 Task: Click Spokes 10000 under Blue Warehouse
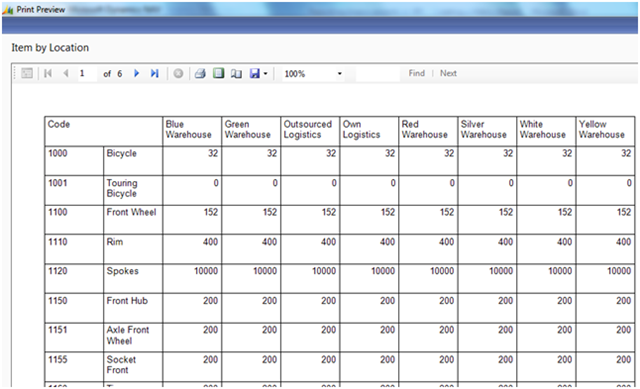(206, 271)
